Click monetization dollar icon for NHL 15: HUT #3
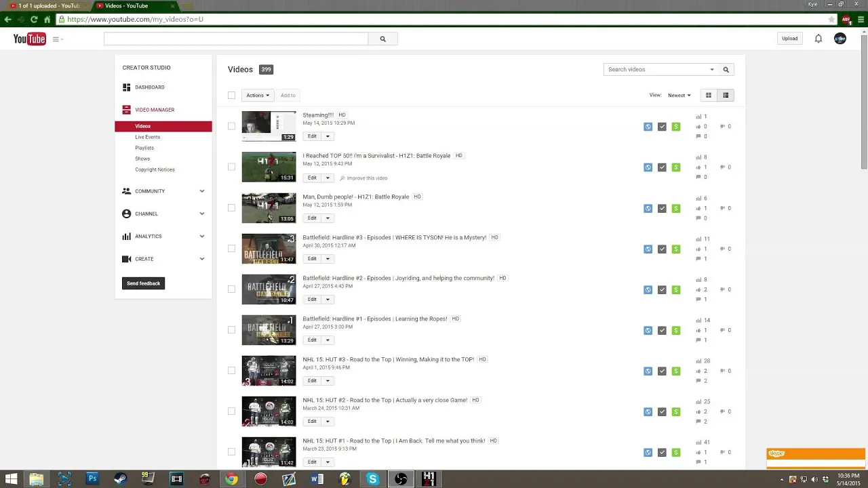Viewport: 868px width, 488px height. [x=676, y=371]
